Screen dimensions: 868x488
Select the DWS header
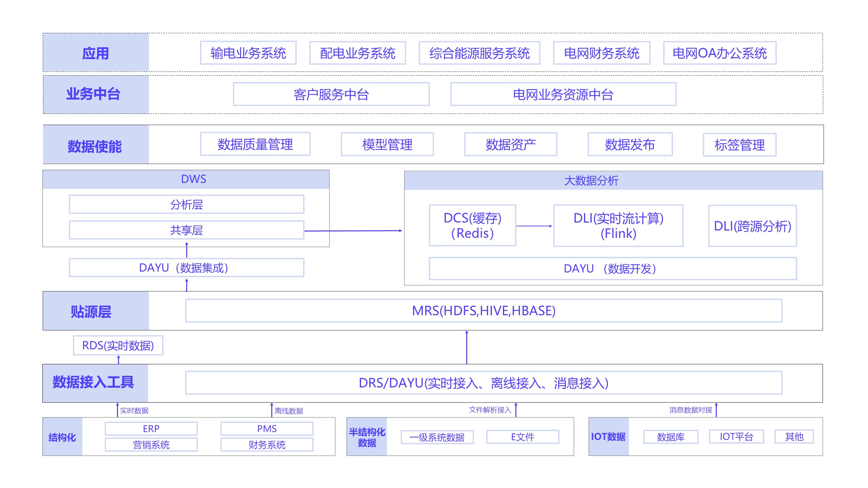pyautogui.click(x=186, y=179)
